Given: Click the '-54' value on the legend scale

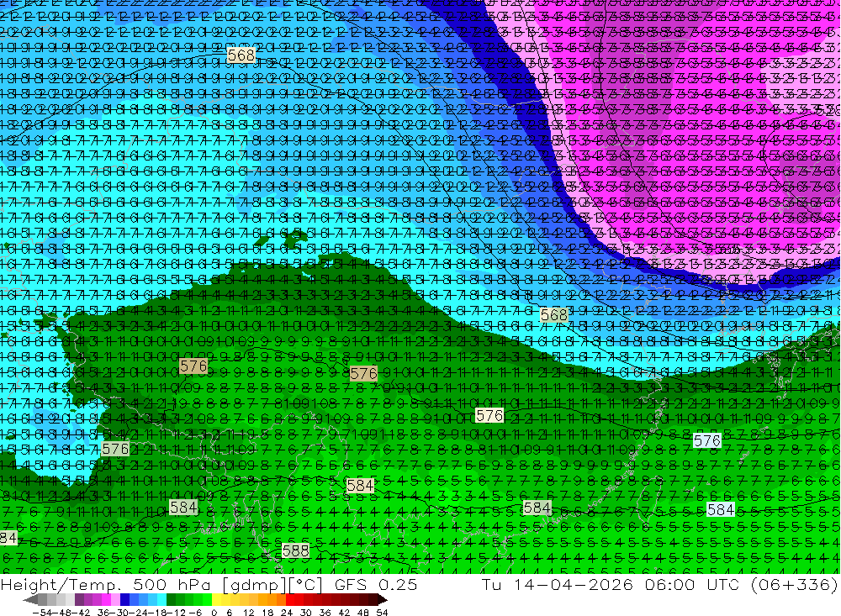Looking at the screenshot, I should pos(42,613).
